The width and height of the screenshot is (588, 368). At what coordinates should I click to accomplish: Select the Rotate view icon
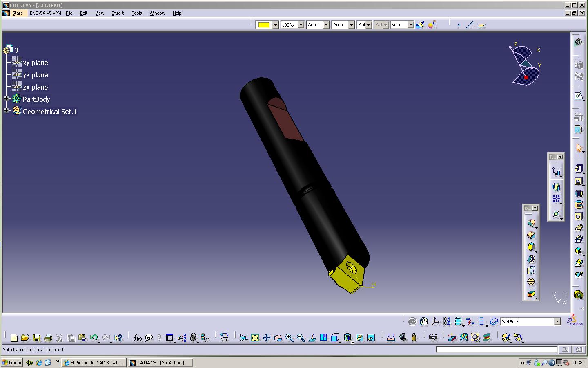click(278, 338)
